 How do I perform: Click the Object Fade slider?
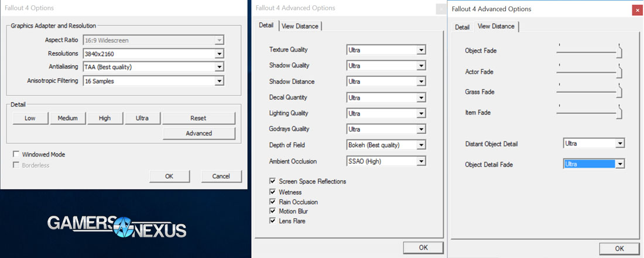pos(590,50)
